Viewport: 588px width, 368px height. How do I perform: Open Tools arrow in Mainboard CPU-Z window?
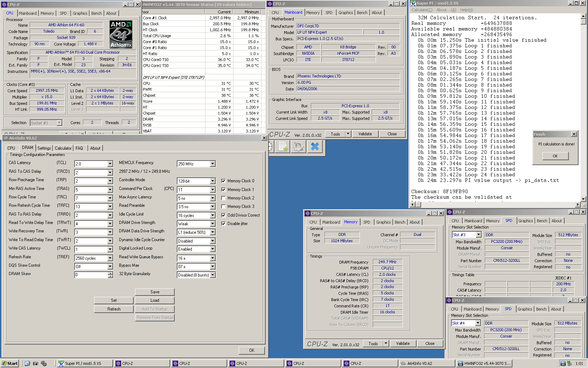click(x=348, y=134)
